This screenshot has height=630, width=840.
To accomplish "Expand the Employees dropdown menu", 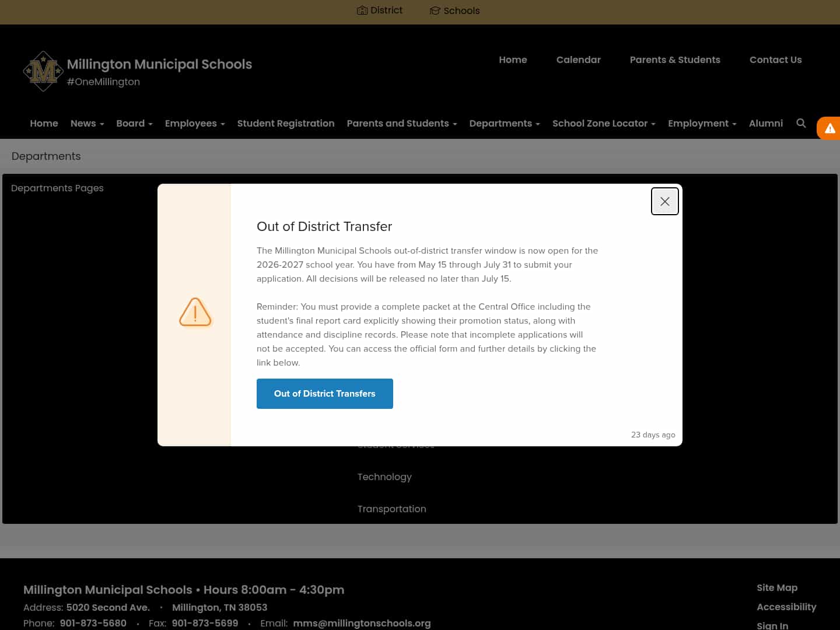I will (x=195, y=123).
